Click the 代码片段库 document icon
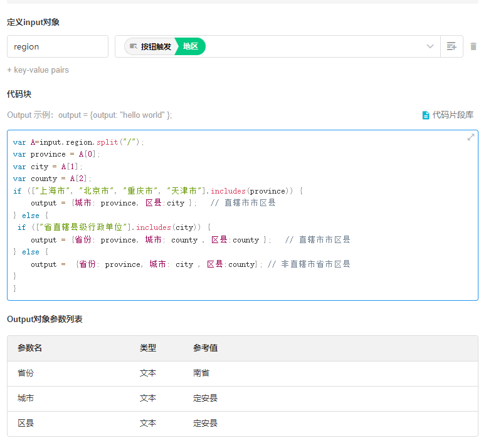 [426, 115]
